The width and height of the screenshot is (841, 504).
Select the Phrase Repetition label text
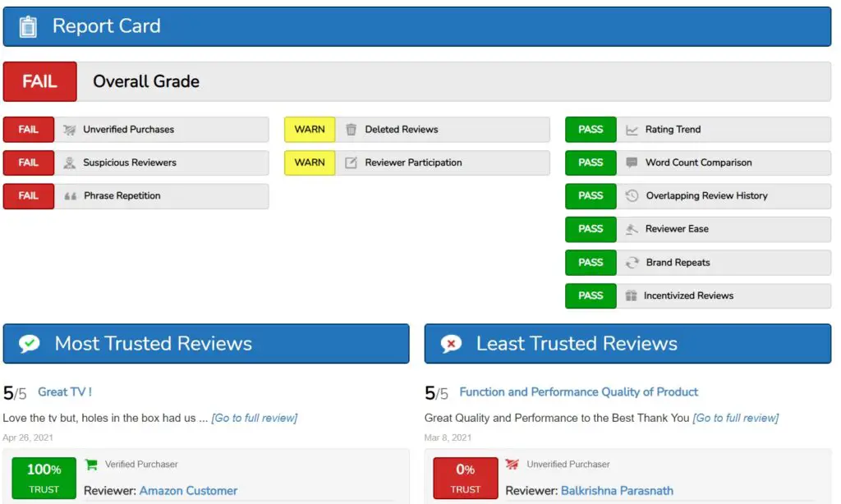(x=122, y=196)
